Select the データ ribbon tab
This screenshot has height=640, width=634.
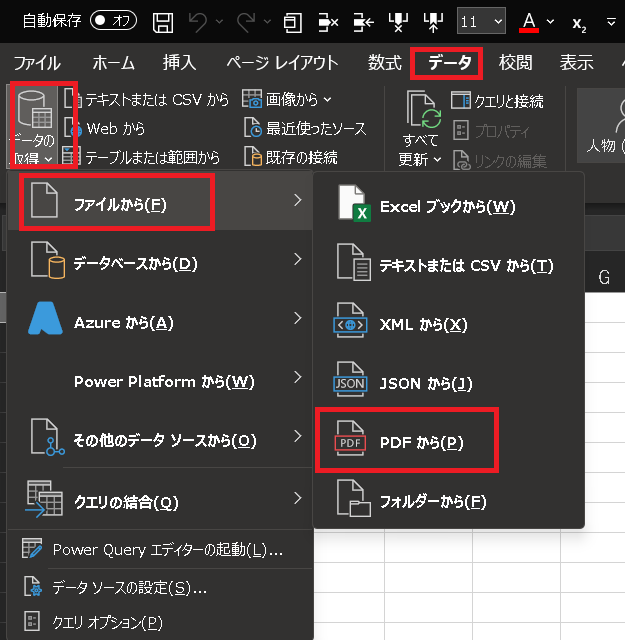pos(449,63)
